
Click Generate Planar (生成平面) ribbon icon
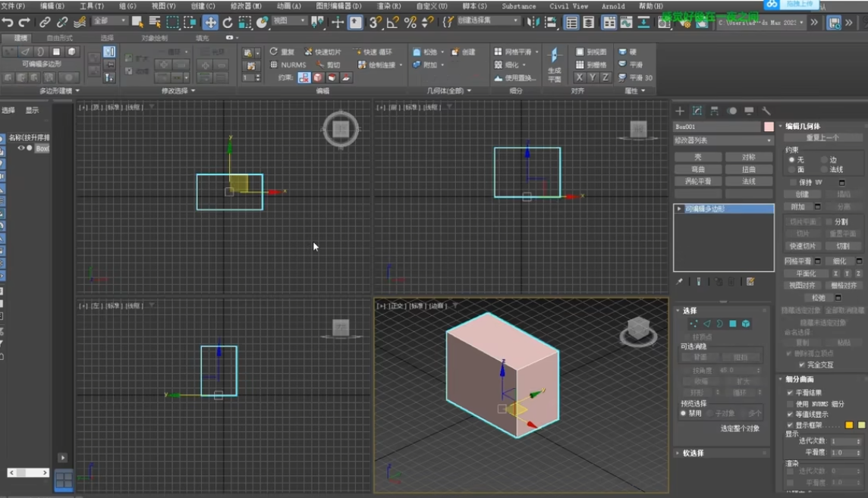coord(554,65)
